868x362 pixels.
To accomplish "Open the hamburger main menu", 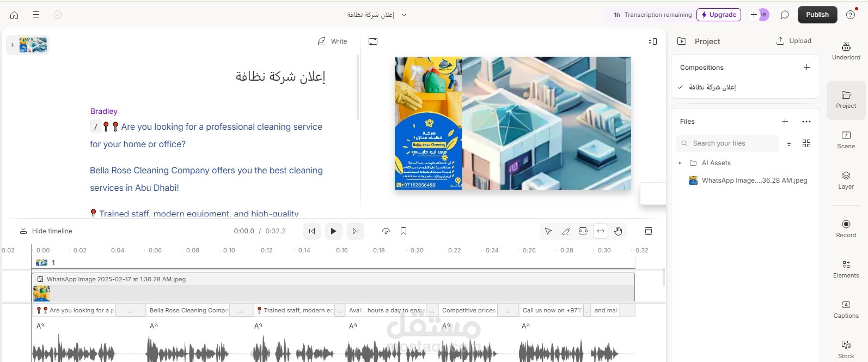I will [x=36, y=15].
